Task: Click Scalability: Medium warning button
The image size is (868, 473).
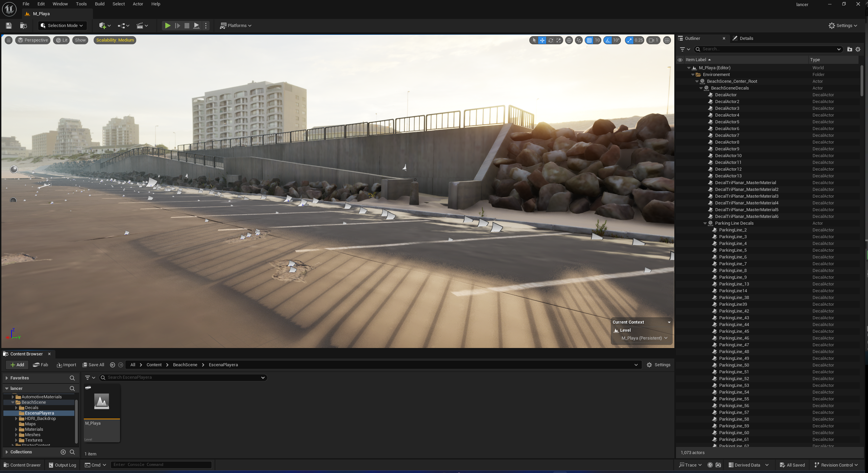Action: pos(115,40)
